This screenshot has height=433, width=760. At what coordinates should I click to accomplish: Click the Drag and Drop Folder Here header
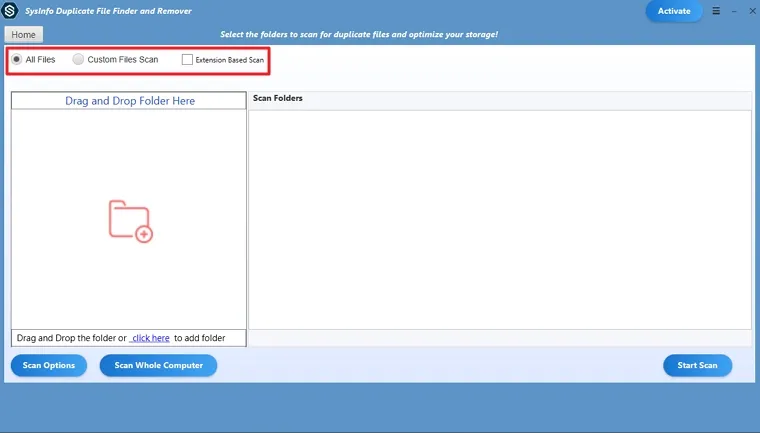click(129, 101)
